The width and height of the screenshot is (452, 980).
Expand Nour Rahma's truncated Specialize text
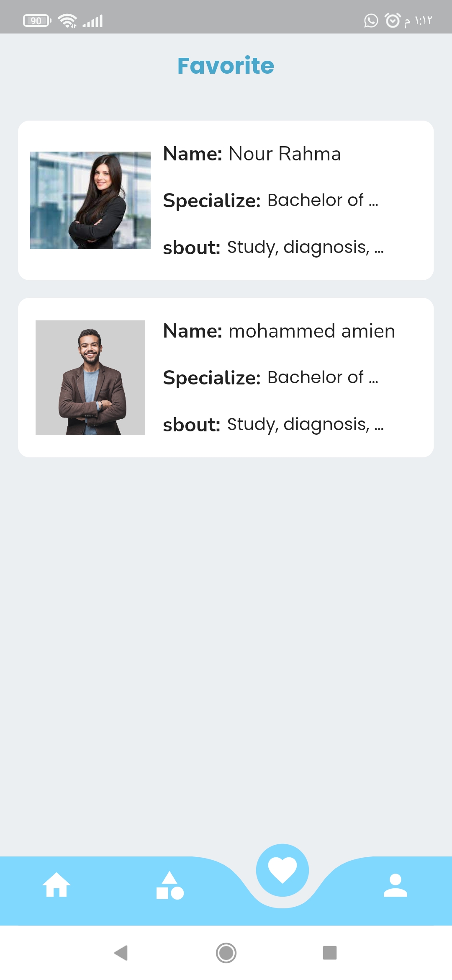[323, 200]
